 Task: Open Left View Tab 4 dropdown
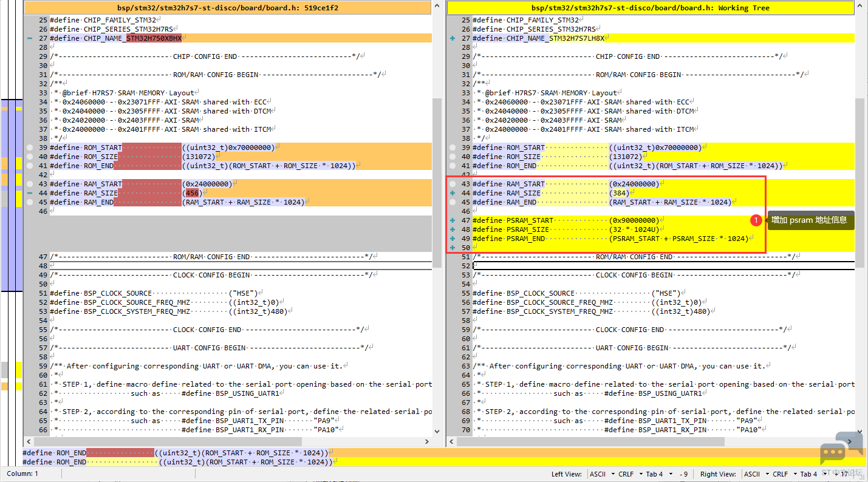[658, 474]
